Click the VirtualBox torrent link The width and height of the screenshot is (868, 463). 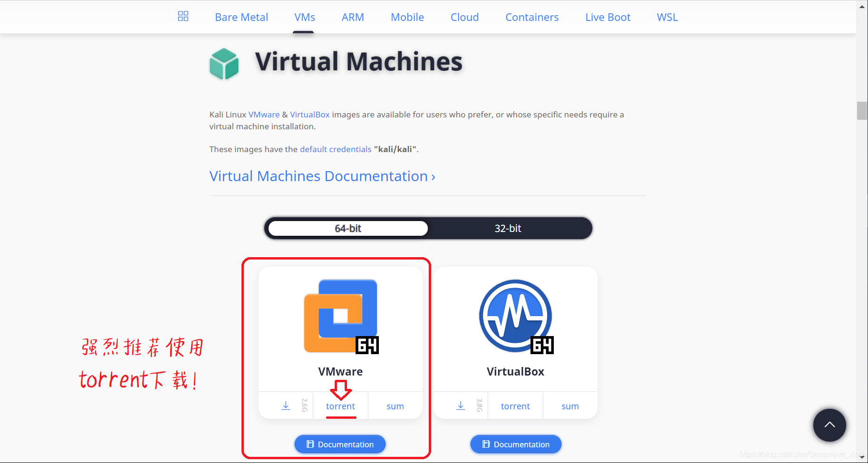[x=515, y=406]
